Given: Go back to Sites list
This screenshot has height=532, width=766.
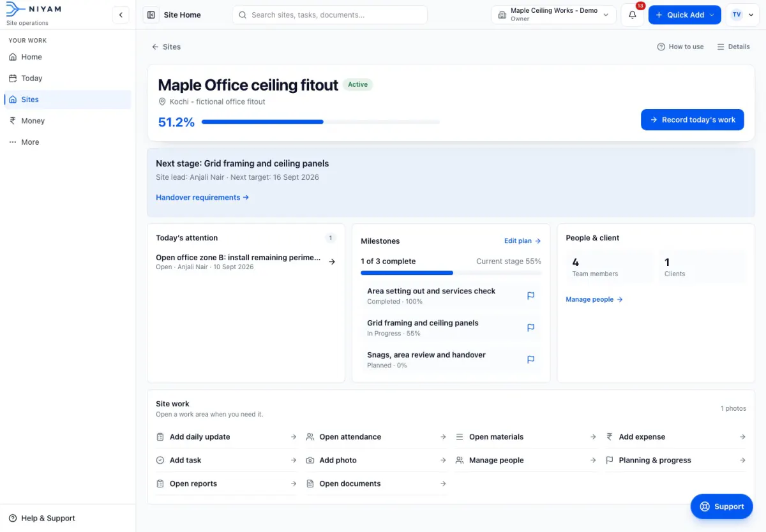Looking at the screenshot, I should pos(166,47).
